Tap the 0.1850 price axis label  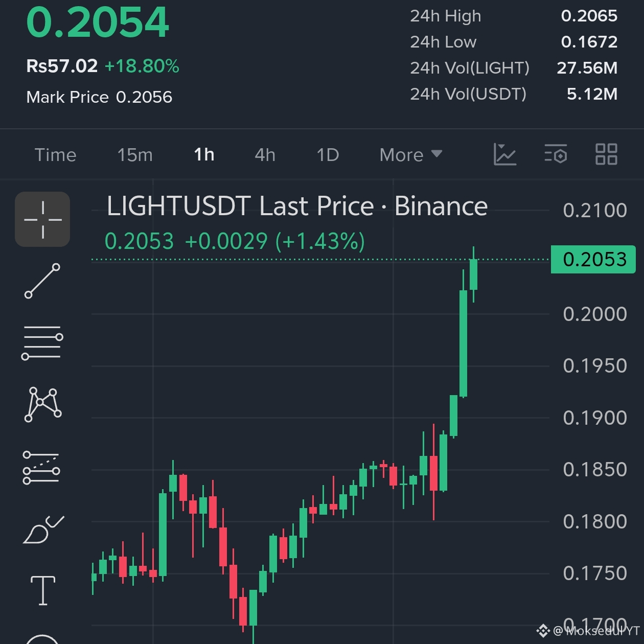point(595,470)
